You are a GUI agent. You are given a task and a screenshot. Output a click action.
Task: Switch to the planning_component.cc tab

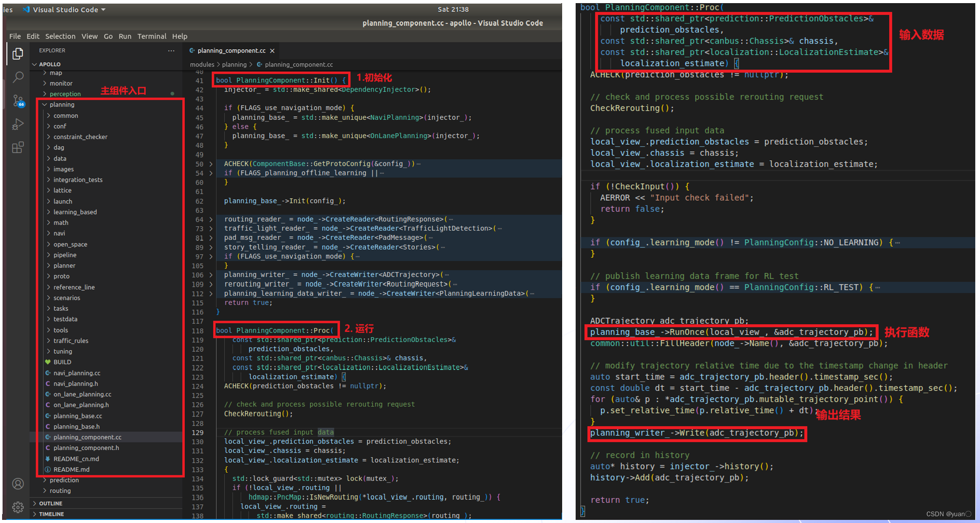coord(232,50)
